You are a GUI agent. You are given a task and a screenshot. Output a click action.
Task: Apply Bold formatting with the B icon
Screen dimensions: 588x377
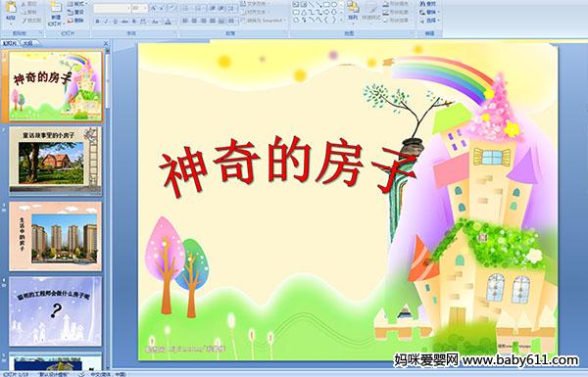97,22
